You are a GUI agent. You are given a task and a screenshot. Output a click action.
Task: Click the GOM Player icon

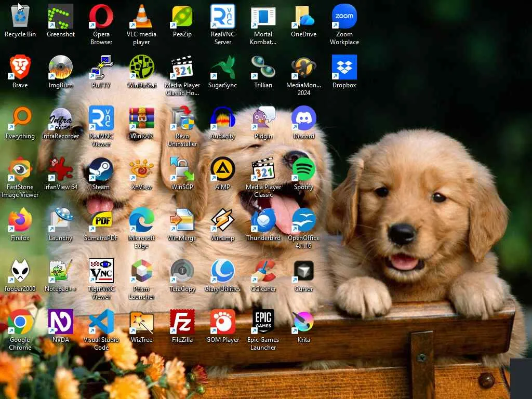click(x=222, y=321)
